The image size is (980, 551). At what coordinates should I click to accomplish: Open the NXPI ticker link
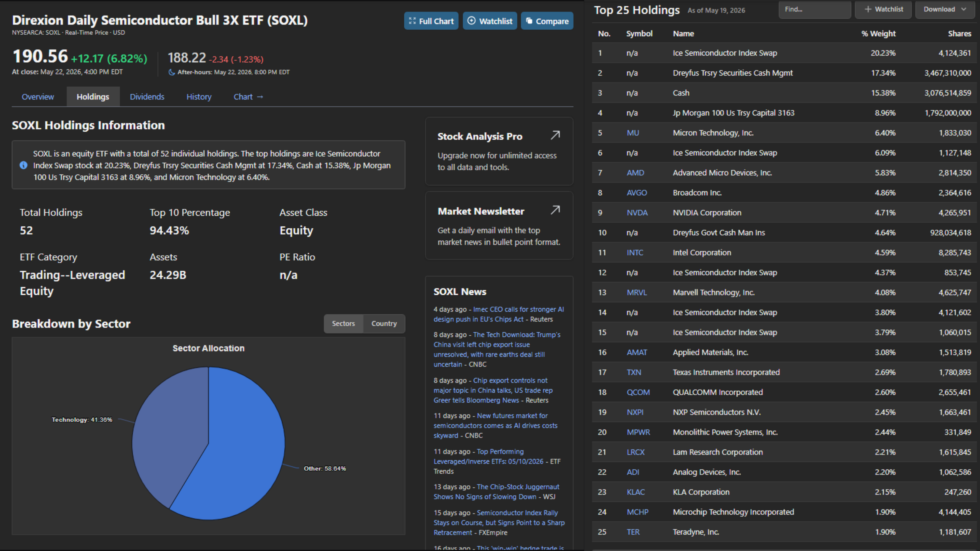[x=635, y=412]
